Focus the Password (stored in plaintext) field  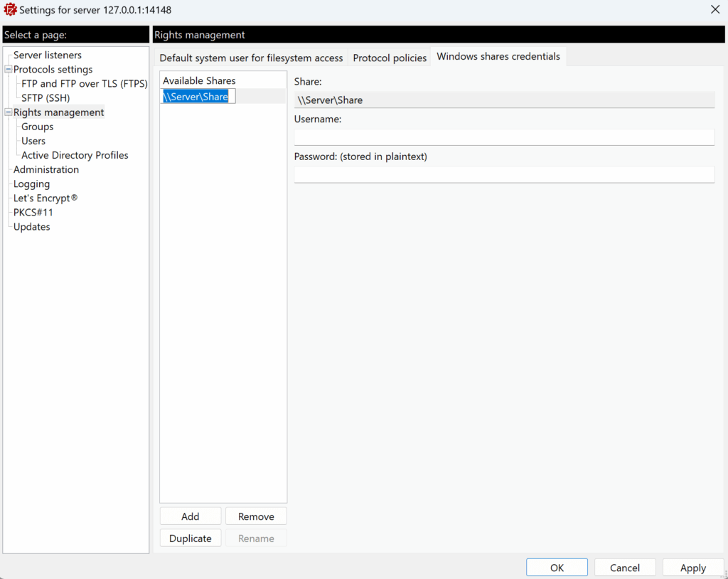tap(504, 174)
